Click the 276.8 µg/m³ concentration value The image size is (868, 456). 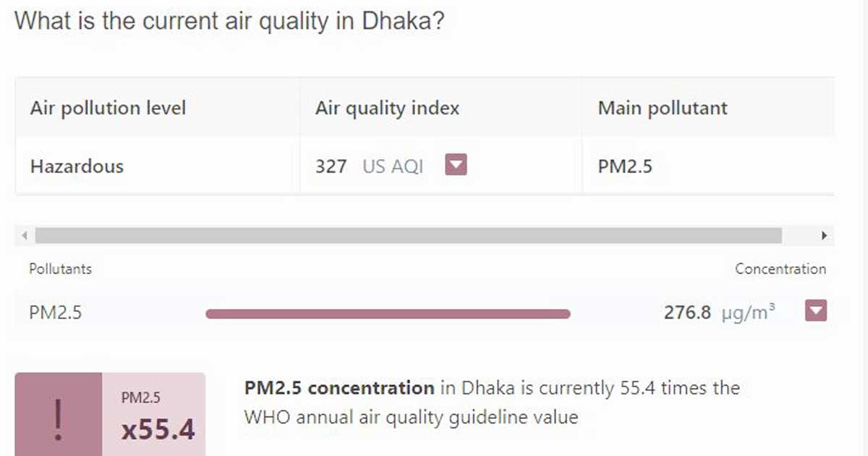point(720,313)
